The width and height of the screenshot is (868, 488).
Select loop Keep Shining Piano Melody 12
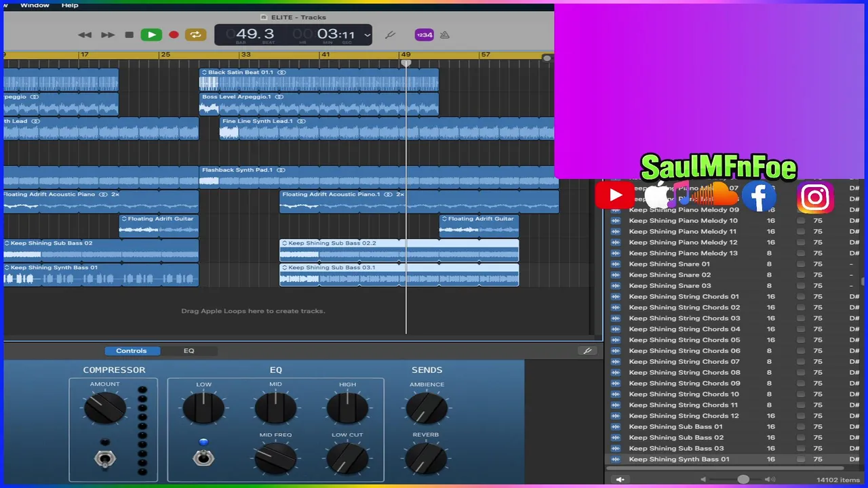683,242
